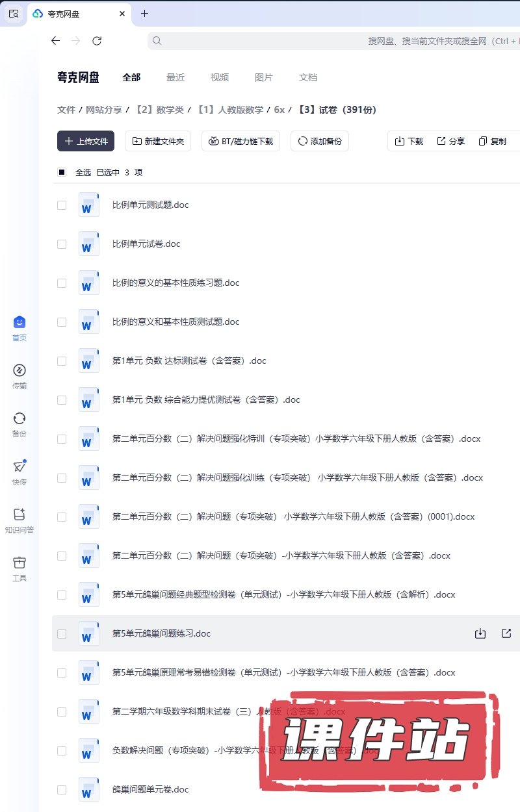This screenshot has height=812, width=520.
Task: Open a new browser tab
Action: 144,14
